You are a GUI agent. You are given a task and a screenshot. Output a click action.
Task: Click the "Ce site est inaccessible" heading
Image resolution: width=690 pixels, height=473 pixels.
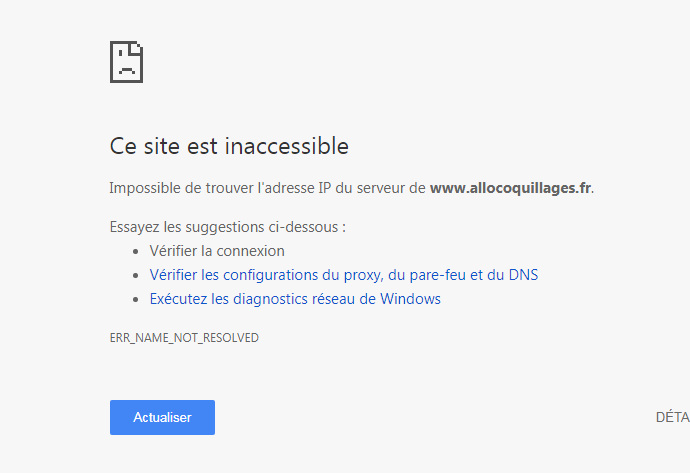[229, 147]
